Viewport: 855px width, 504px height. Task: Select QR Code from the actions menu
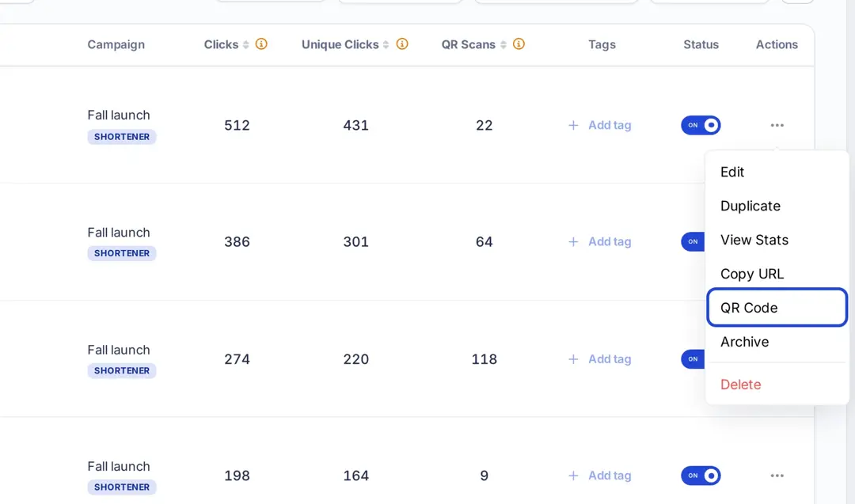(x=777, y=308)
